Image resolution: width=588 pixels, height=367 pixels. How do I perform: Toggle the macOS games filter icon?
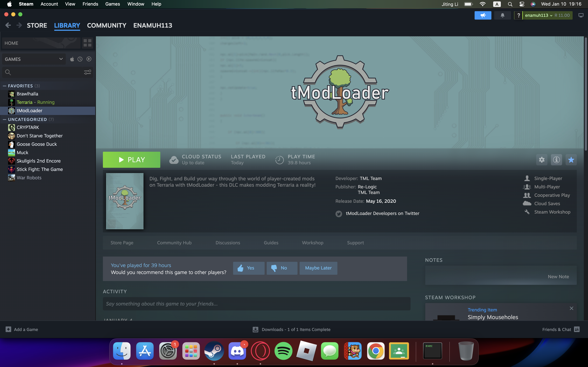tap(72, 59)
